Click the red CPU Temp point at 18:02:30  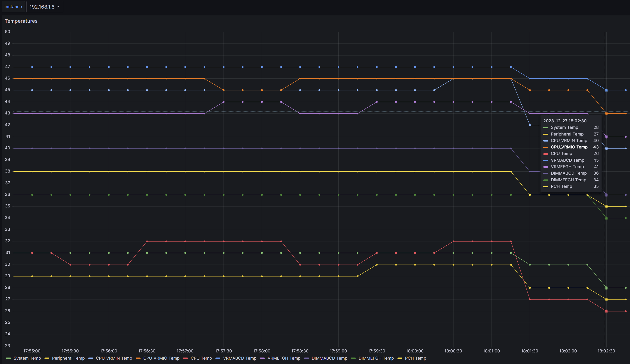[606, 311]
